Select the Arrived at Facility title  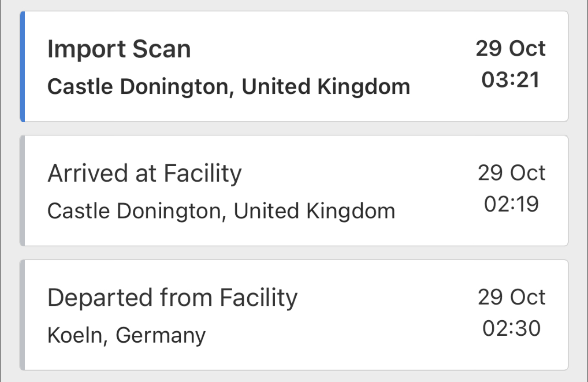[144, 174]
